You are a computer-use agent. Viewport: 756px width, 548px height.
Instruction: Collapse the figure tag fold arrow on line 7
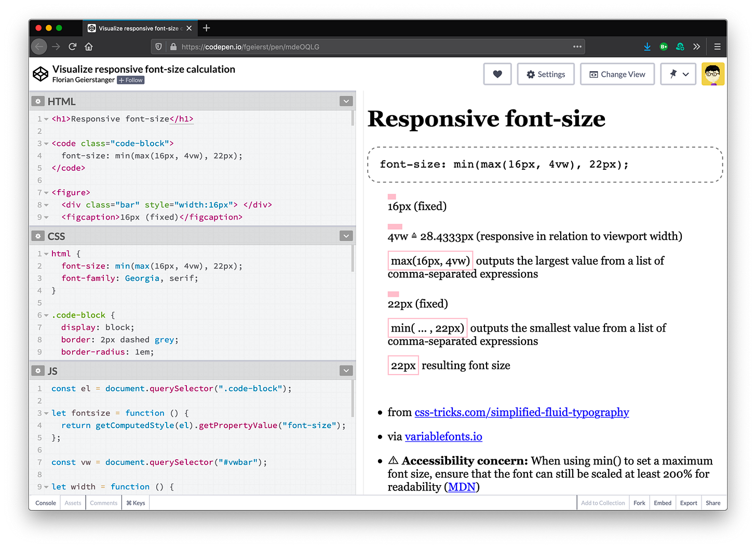click(x=46, y=193)
